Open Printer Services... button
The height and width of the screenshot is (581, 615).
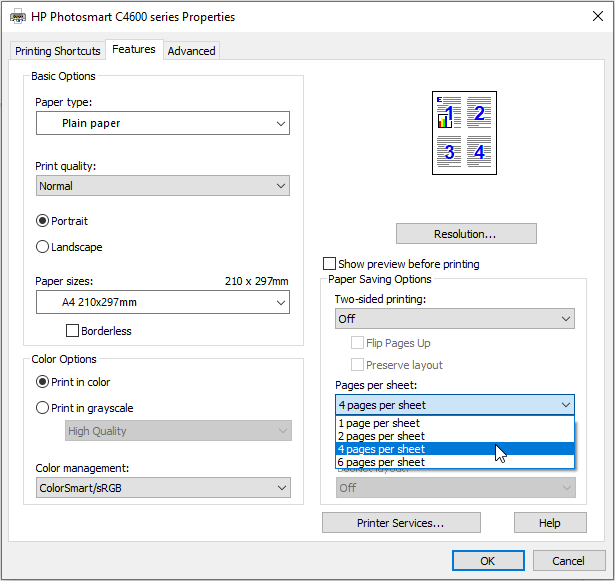[x=401, y=523]
